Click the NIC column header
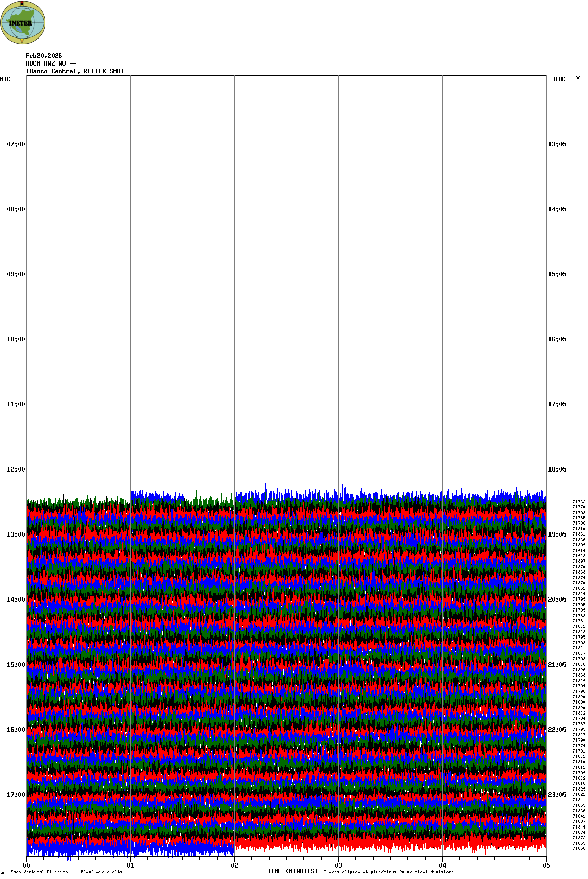This screenshot has width=588, height=879. pos(5,79)
